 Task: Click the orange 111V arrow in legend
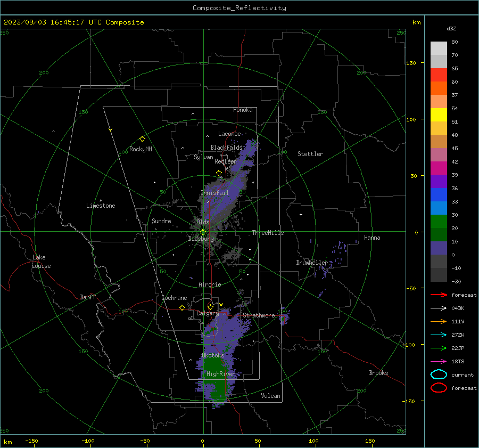pyautogui.click(x=439, y=321)
